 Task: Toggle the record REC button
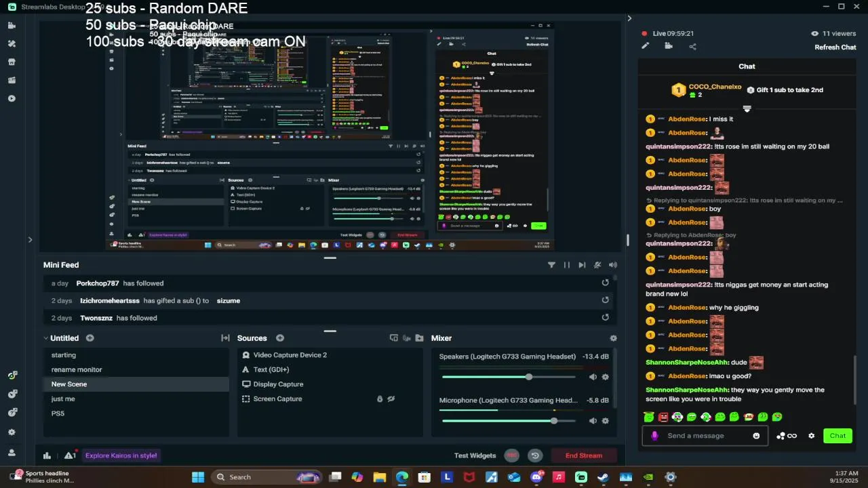(512, 455)
